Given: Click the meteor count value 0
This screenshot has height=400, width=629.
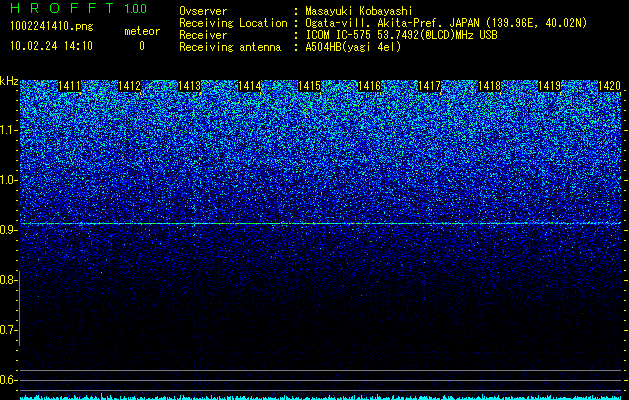Looking at the screenshot, I should pos(142,46).
